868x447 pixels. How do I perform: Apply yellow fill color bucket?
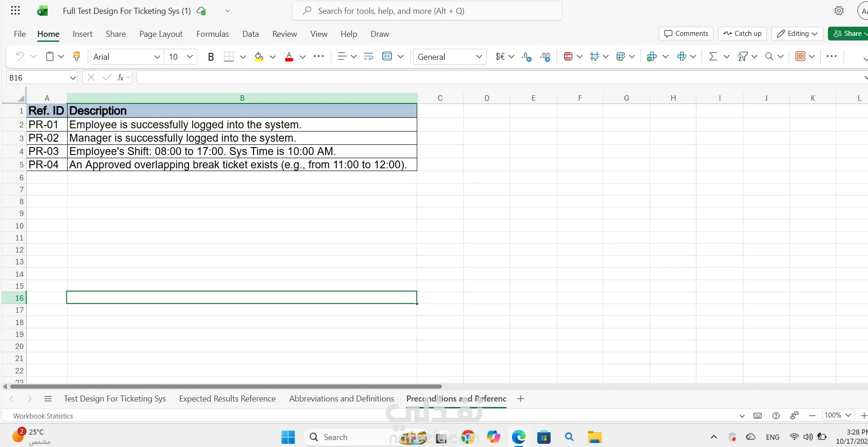[259, 57]
